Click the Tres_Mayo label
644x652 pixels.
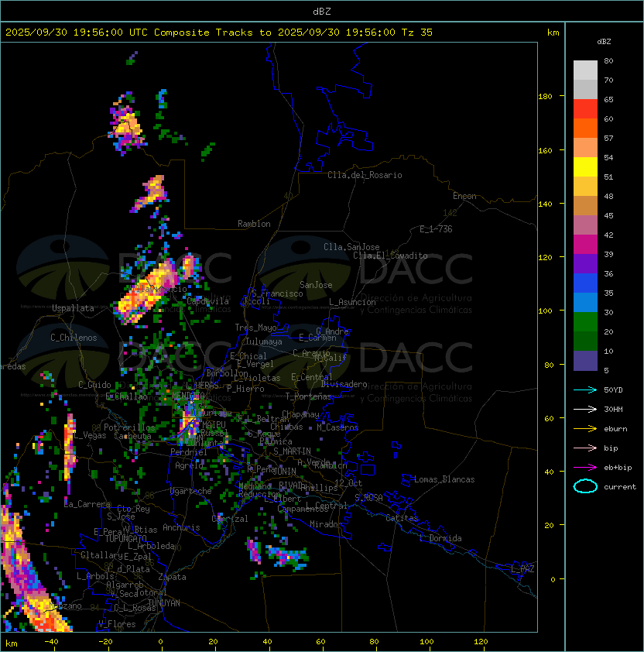click(x=255, y=328)
